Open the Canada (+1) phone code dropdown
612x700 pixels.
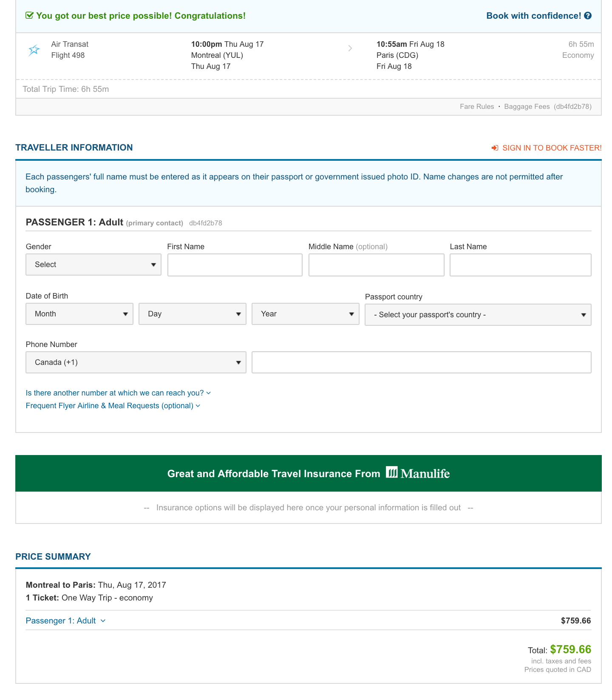[136, 362]
